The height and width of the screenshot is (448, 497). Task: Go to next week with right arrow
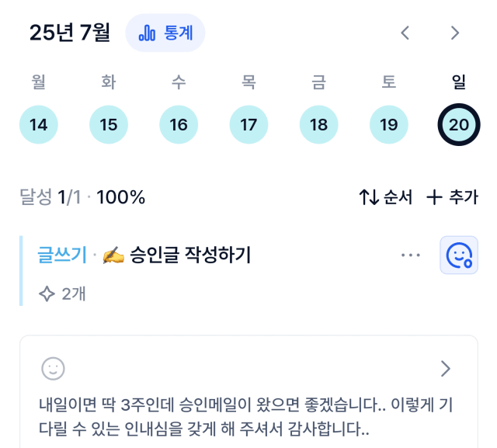[x=455, y=33]
